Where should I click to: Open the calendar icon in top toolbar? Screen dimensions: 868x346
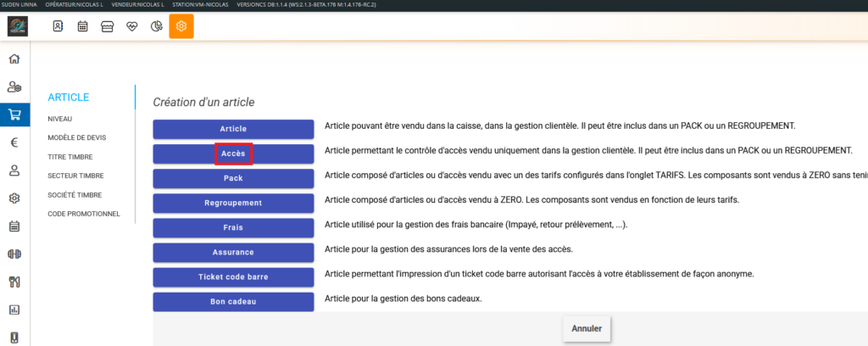click(x=83, y=26)
